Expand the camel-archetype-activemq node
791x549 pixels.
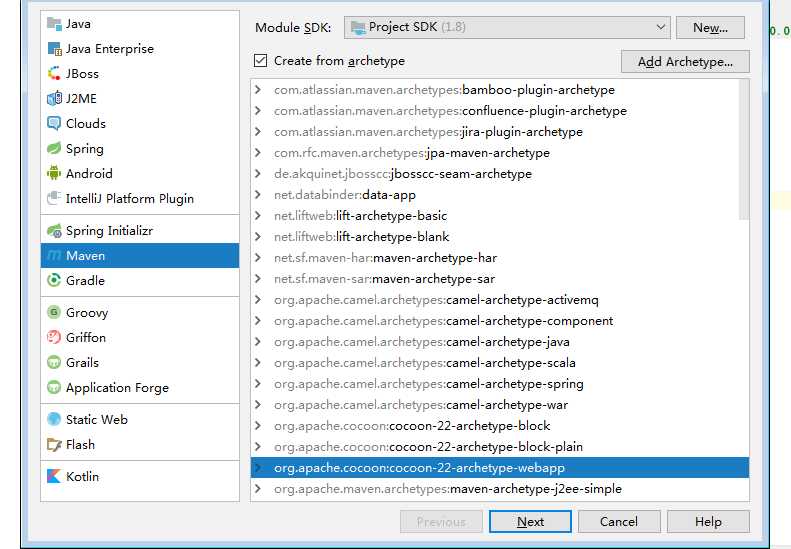258,300
